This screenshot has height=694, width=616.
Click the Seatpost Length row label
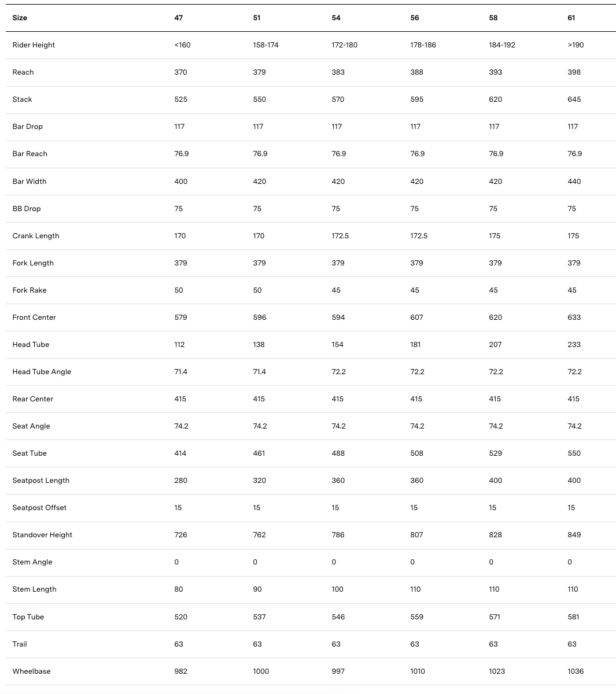41,481
